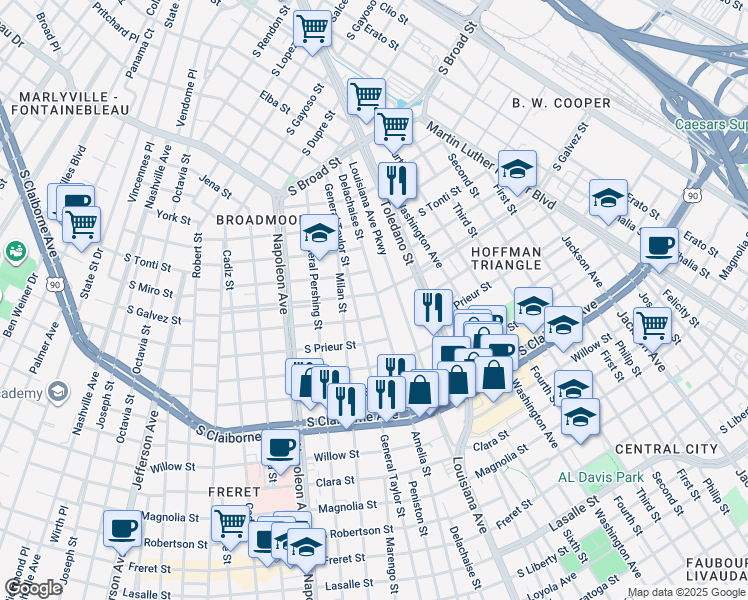Open the school marker in Broadmoor
This screenshot has width=748, height=600.
[x=319, y=234]
